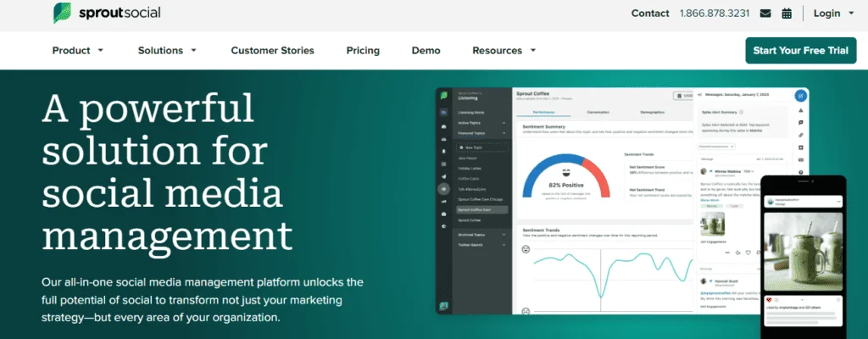Click the happy face icon on Sentiment Trends chart
Image resolution: width=868 pixels, height=339 pixels.
526,250
